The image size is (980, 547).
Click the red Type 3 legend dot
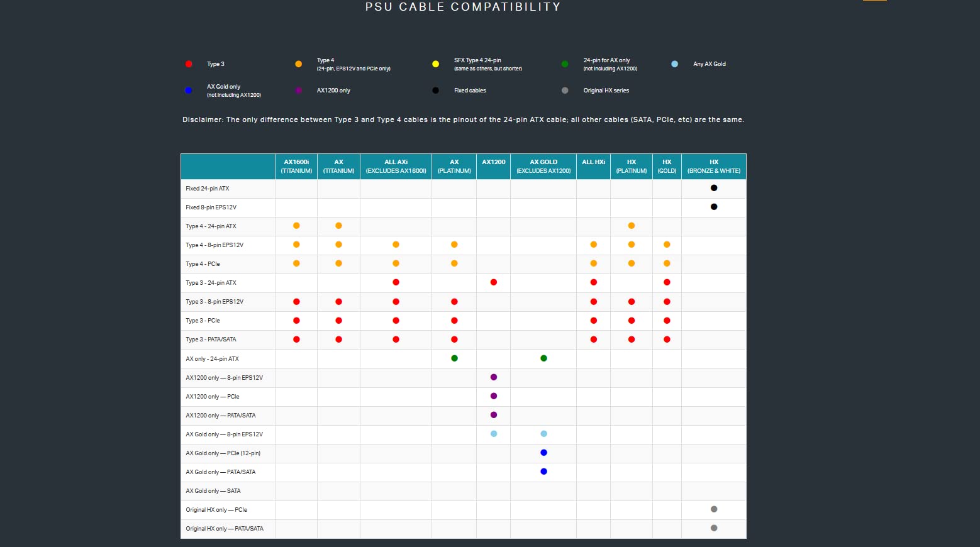189,64
